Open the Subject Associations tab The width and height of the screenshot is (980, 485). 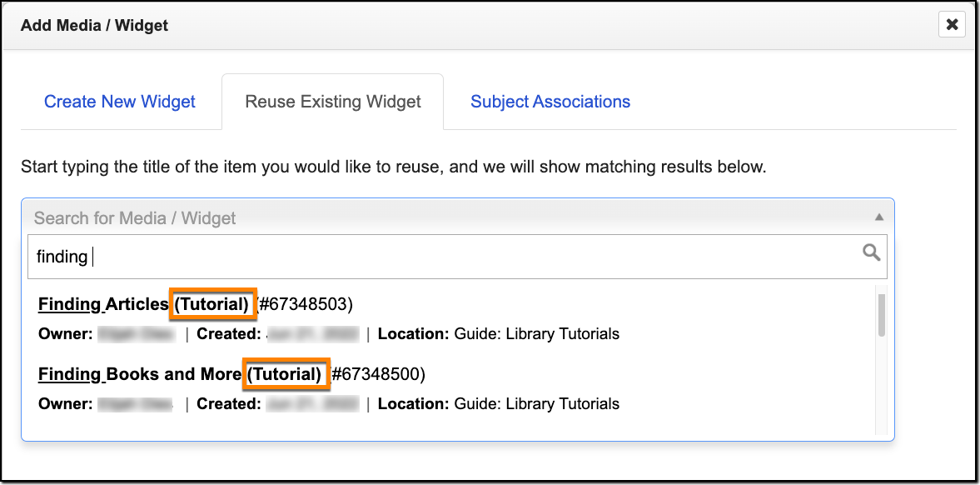coord(550,102)
